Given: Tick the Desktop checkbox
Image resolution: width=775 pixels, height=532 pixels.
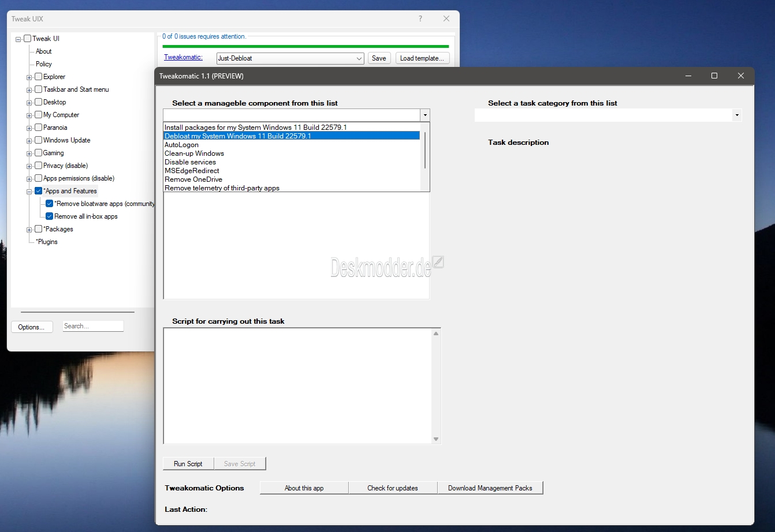Looking at the screenshot, I should click(38, 102).
